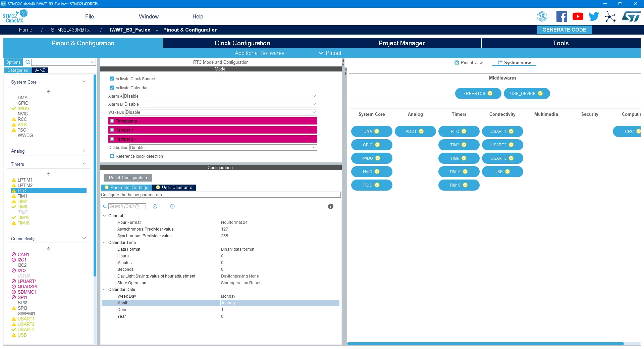Open the YouTube icon link
The height and width of the screenshot is (349, 644).
pyautogui.click(x=578, y=16)
